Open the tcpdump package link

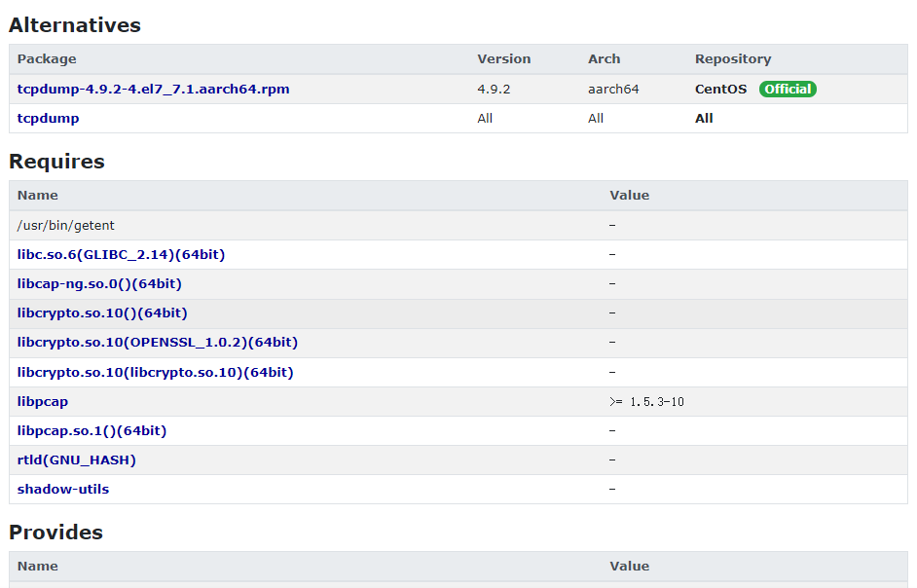click(x=48, y=118)
